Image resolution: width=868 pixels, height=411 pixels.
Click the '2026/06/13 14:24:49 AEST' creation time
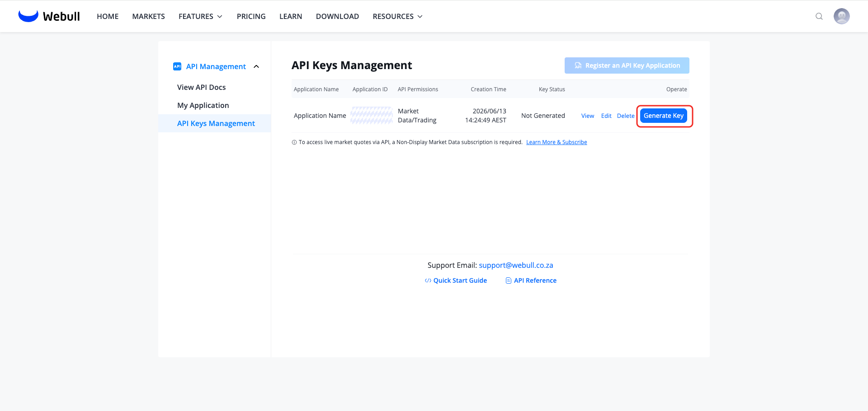click(486, 116)
